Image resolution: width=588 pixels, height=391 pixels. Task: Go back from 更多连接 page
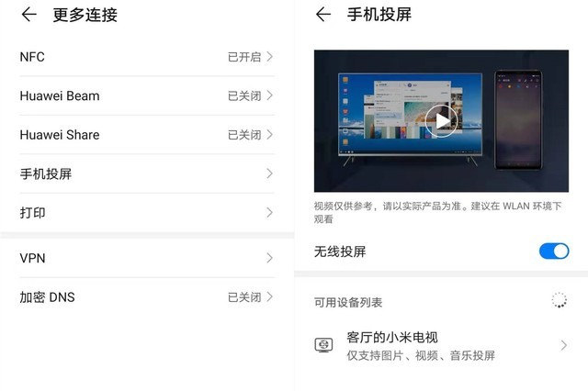tap(28, 15)
